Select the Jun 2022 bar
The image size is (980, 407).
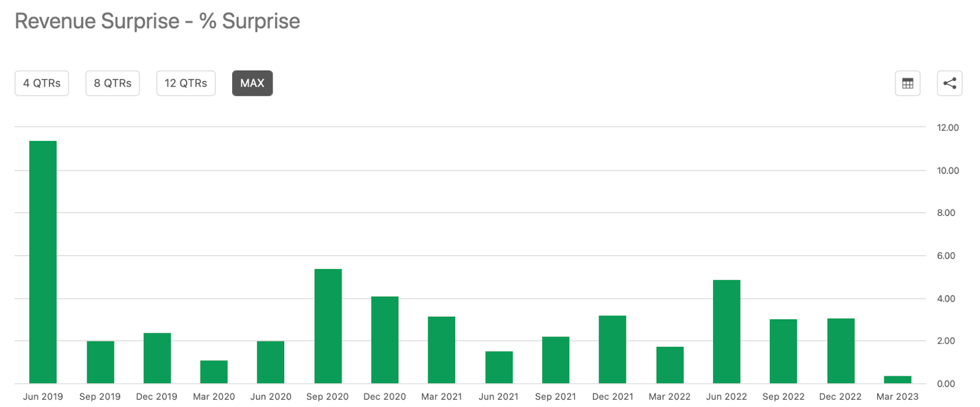[x=726, y=332]
